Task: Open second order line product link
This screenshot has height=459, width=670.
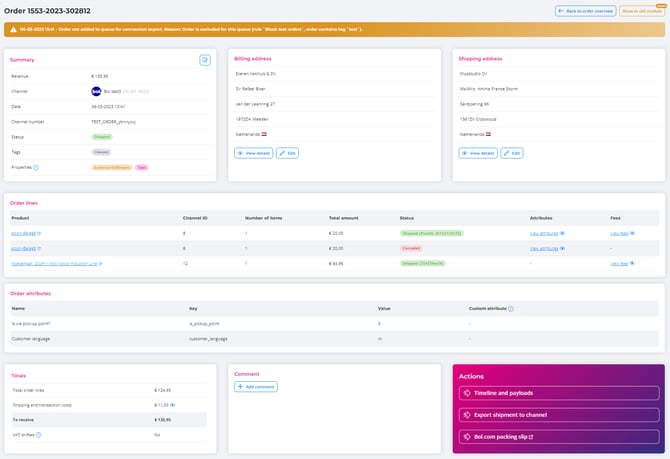Action: (26, 248)
